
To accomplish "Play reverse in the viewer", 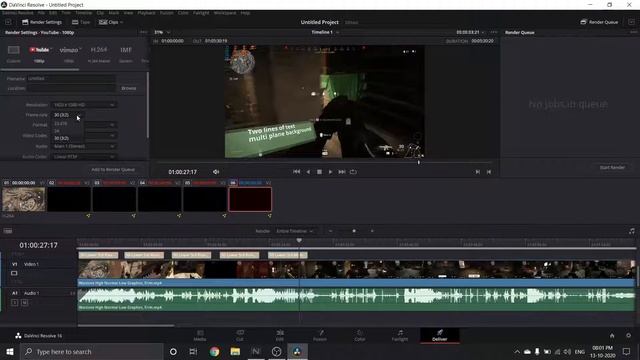I will tap(308, 172).
